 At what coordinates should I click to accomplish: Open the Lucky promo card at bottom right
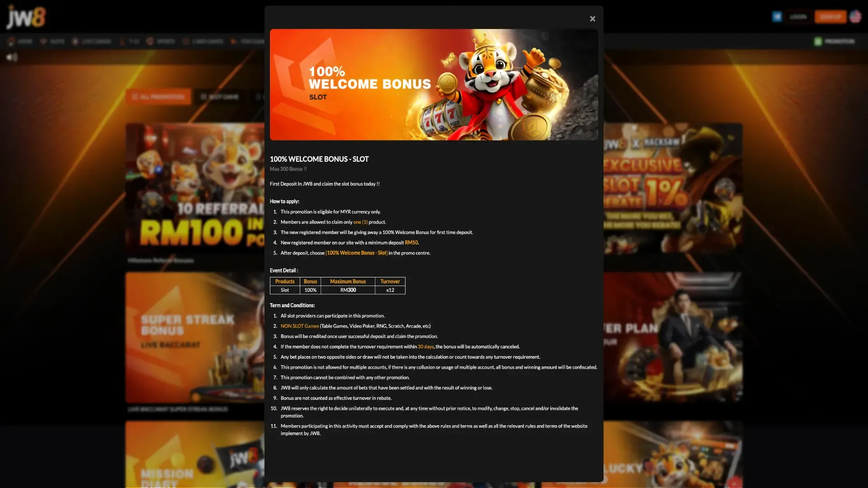[x=673, y=454]
